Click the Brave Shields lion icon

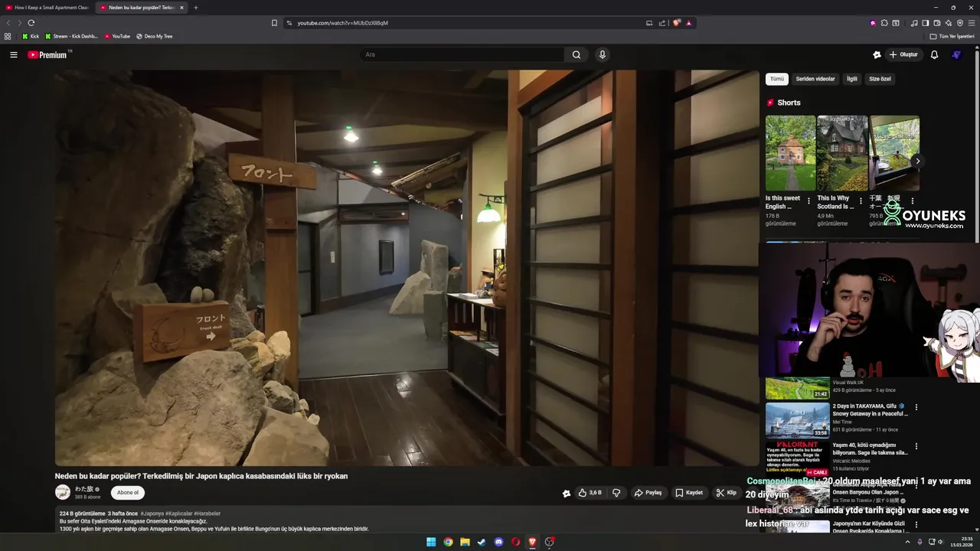point(677,23)
